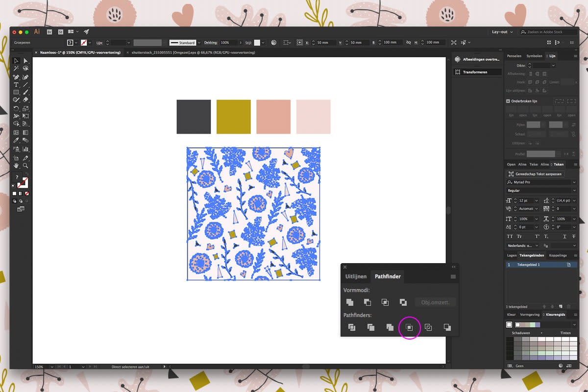
Task: Toggle Superscript in the Teken panel
Action: (537, 236)
